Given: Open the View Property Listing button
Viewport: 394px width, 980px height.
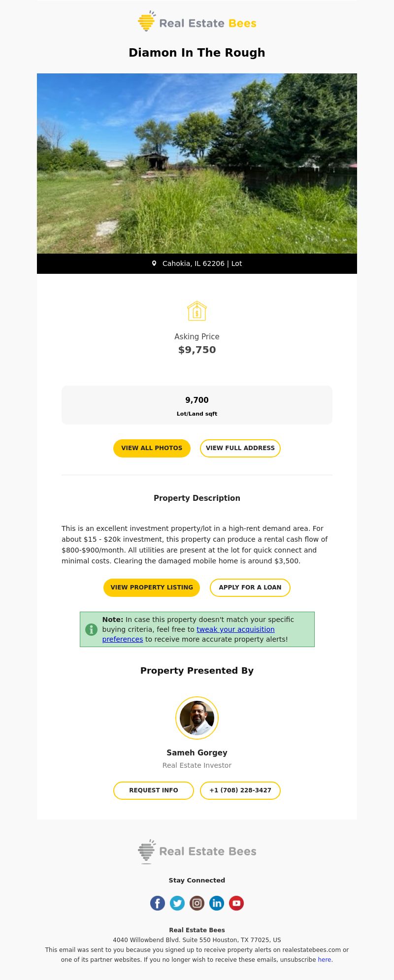Looking at the screenshot, I should coord(152,588).
